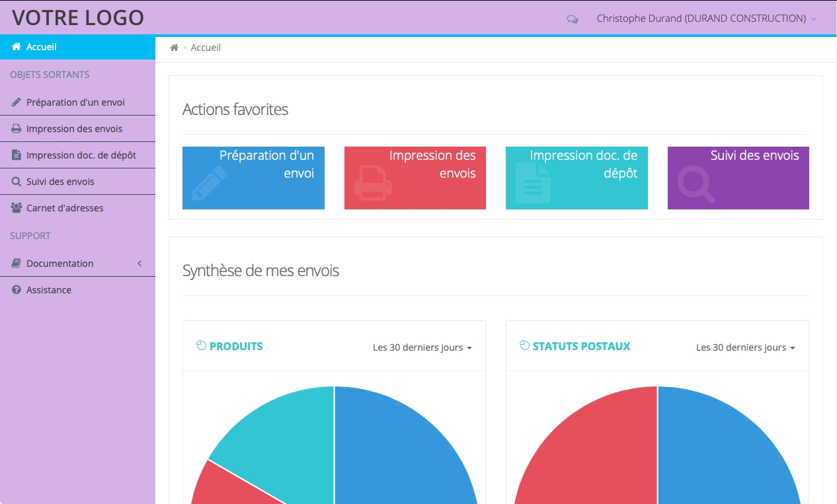Click the magnifier icon in the purple tile
This screenshot has width=837, height=504.
point(696,184)
